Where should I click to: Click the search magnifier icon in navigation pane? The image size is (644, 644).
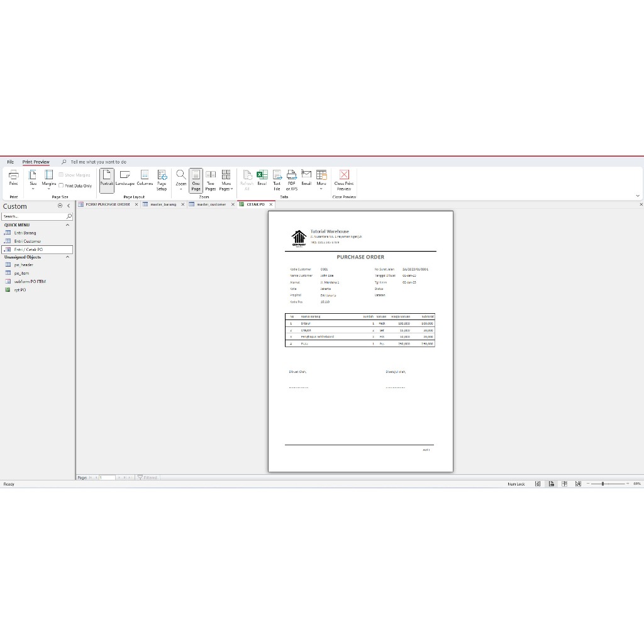click(x=69, y=216)
